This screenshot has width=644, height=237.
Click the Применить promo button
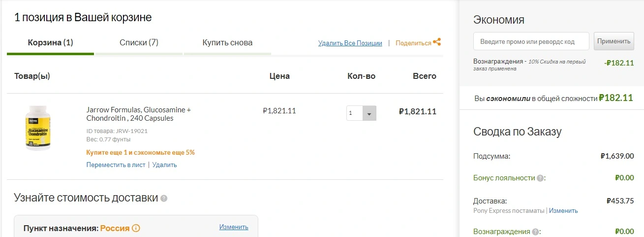(613, 41)
